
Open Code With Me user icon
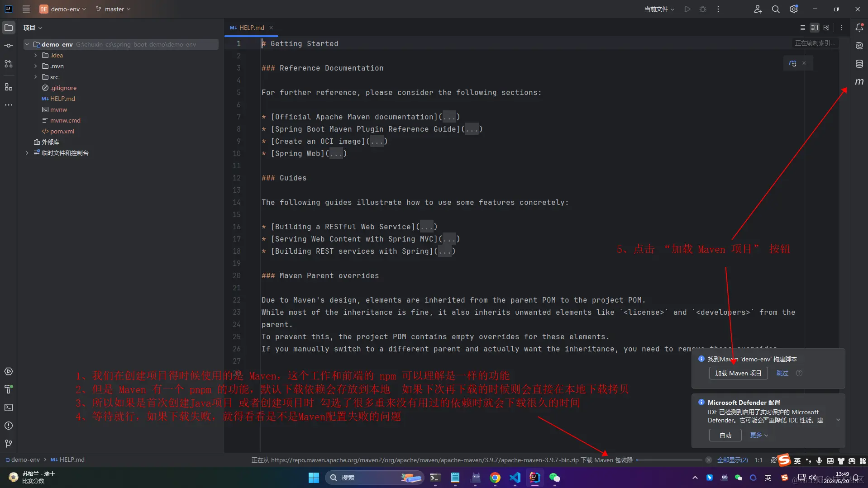(x=758, y=9)
